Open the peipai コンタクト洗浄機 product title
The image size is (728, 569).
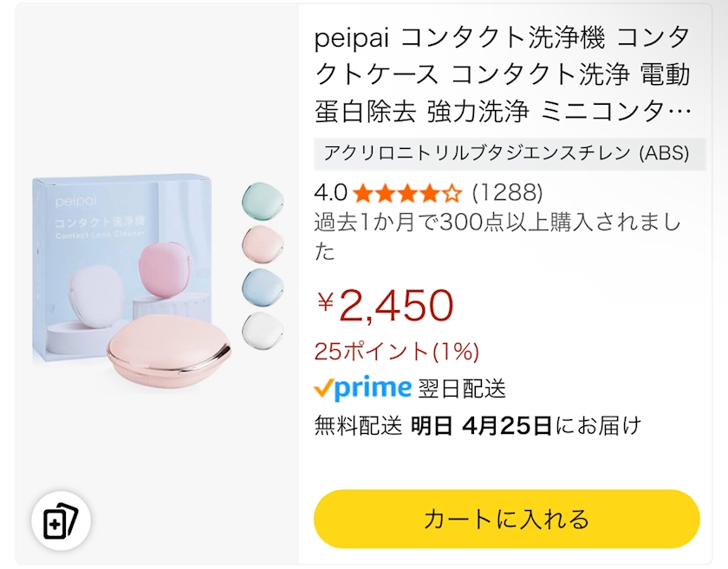click(x=503, y=74)
